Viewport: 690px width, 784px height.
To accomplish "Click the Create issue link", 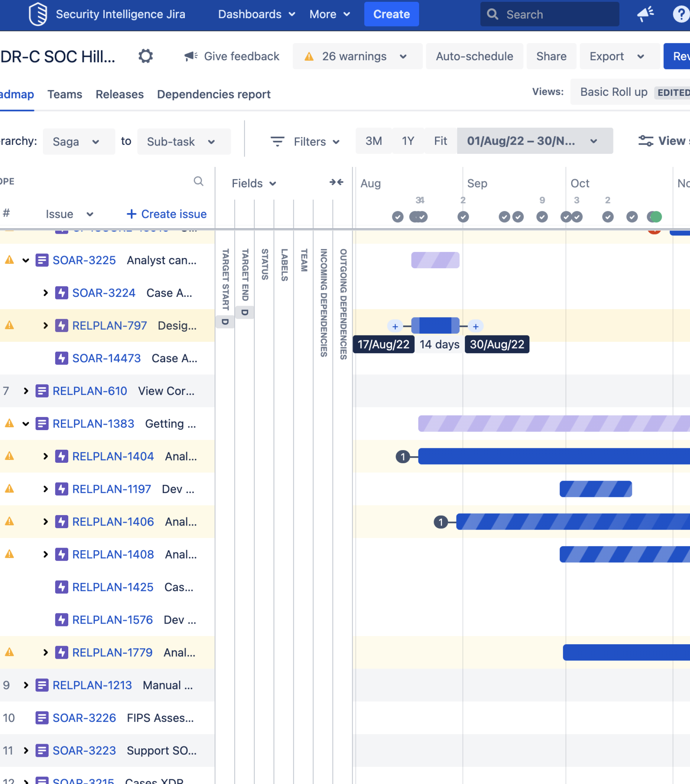I will (x=167, y=214).
